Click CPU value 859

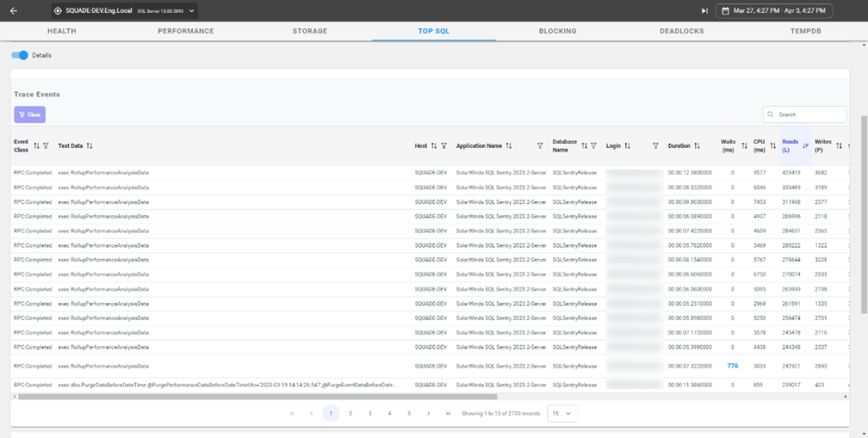pyautogui.click(x=758, y=384)
